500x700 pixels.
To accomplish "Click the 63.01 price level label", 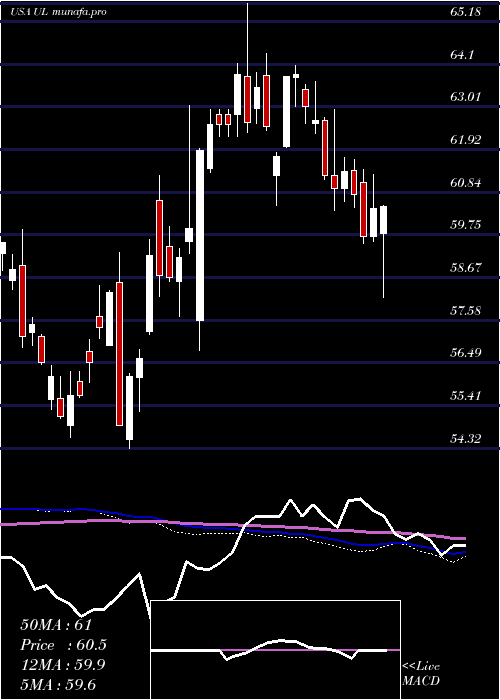I will point(466,97).
